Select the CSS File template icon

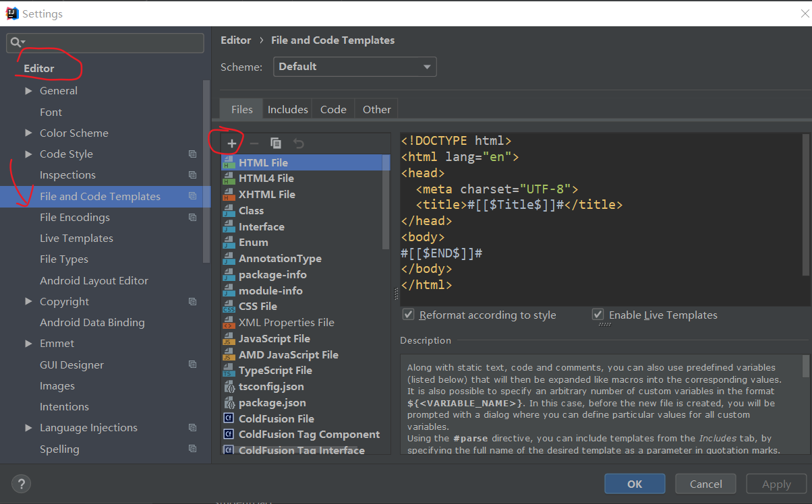pyautogui.click(x=229, y=307)
